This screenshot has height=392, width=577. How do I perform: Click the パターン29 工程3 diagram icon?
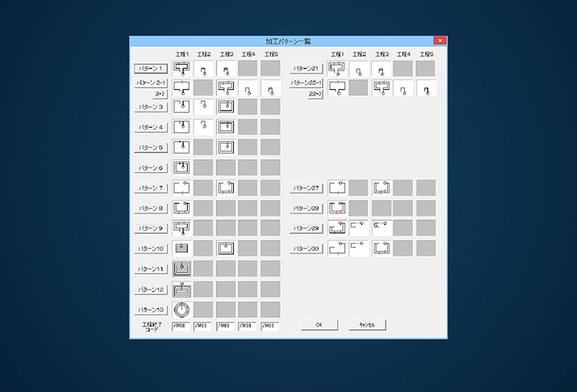click(x=382, y=228)
